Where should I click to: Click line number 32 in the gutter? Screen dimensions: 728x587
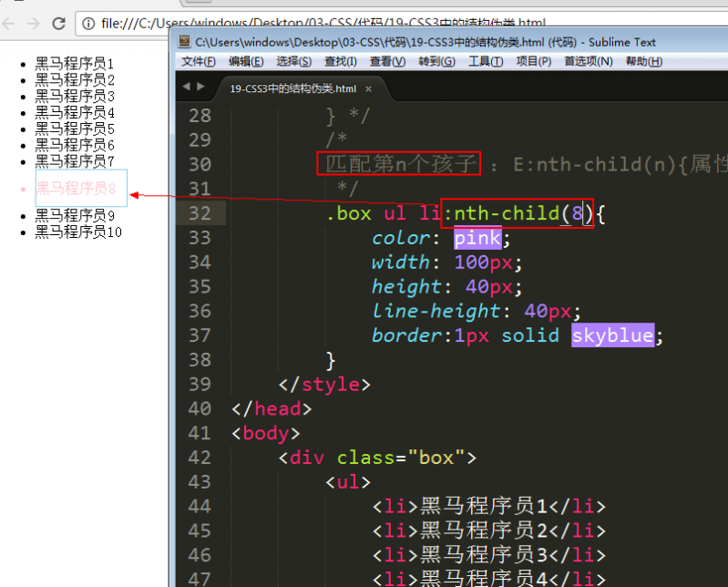pyautogui.click(x=200, y=213)
